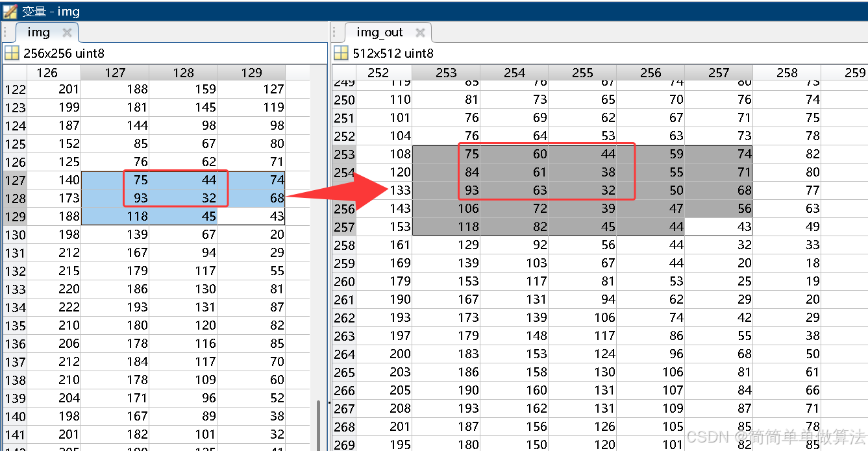This screenshot has height=451, width=868.
Task: Select cell 181 in img row 123
Action: point(115,107)
